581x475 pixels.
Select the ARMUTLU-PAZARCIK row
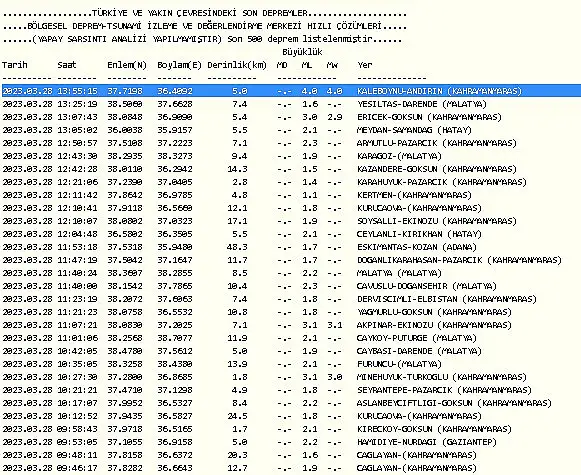pyautogui.click(x=259, y=143)
